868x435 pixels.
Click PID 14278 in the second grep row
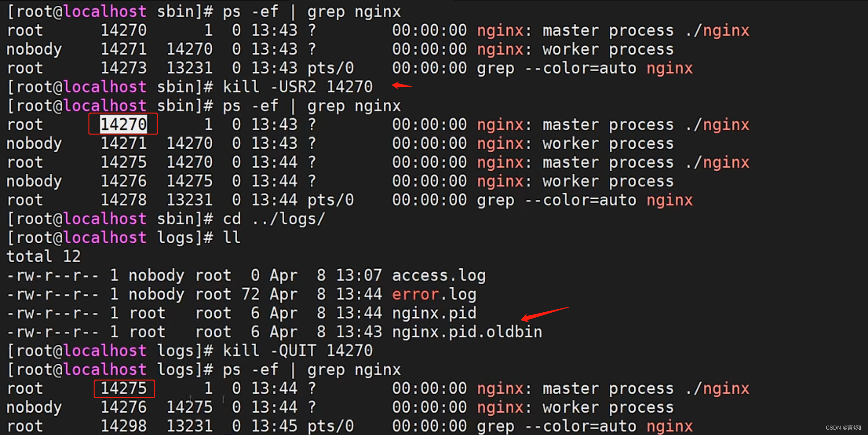124,200
